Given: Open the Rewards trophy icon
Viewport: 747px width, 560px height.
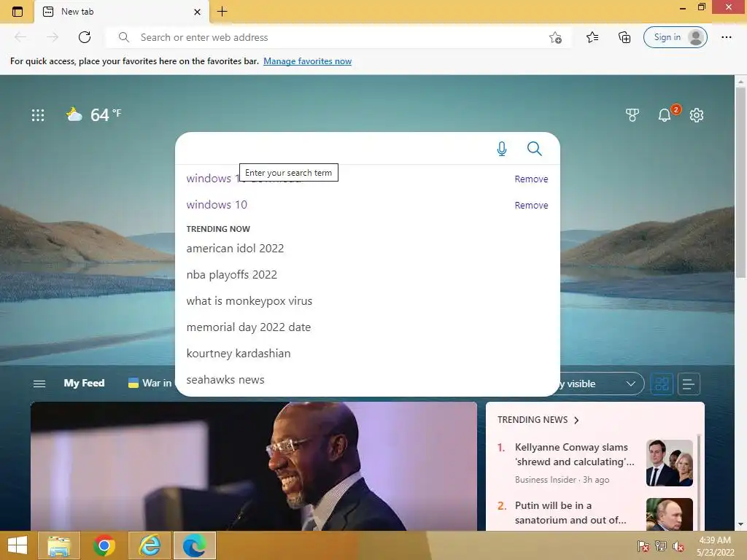Looking at the screenshot, I should [632, 114].
